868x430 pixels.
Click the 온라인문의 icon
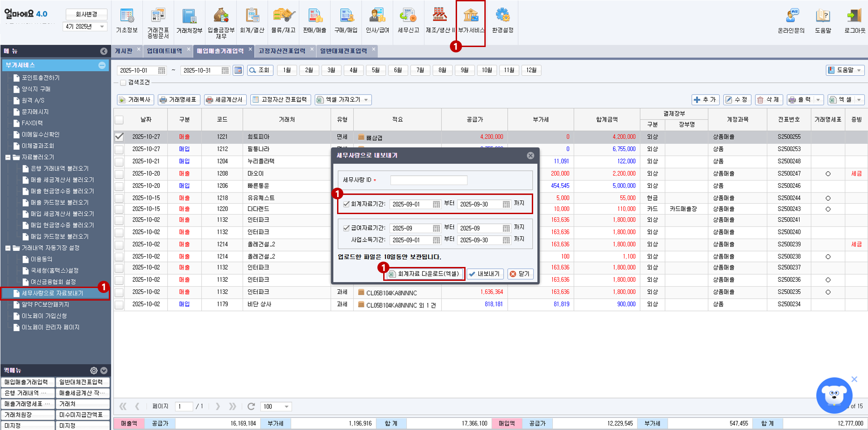791,19
